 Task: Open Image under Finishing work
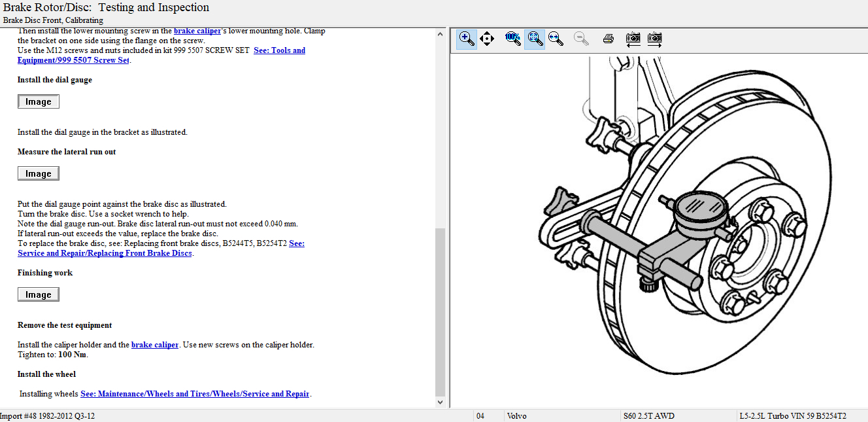point(39,294)
